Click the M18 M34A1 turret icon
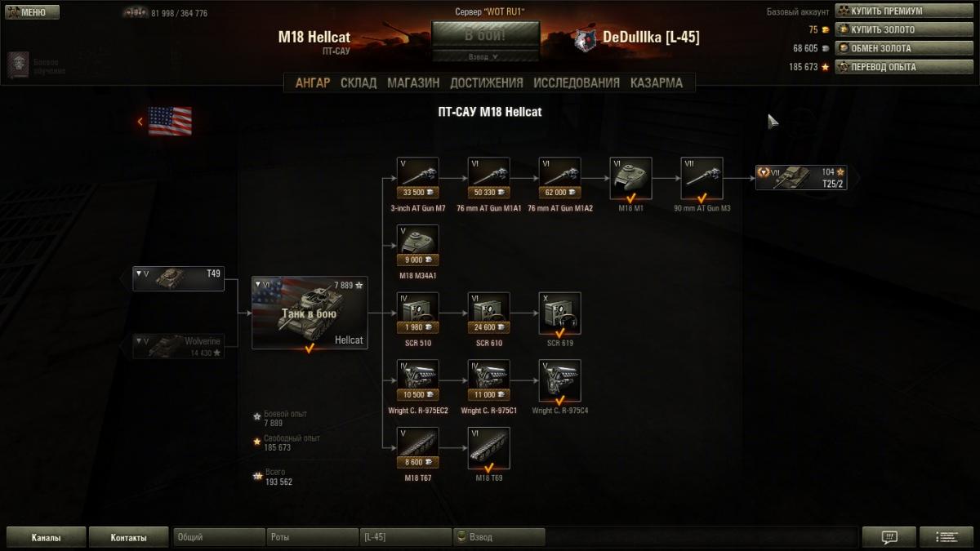Screen dimensions: 980x551 [417, 246]
